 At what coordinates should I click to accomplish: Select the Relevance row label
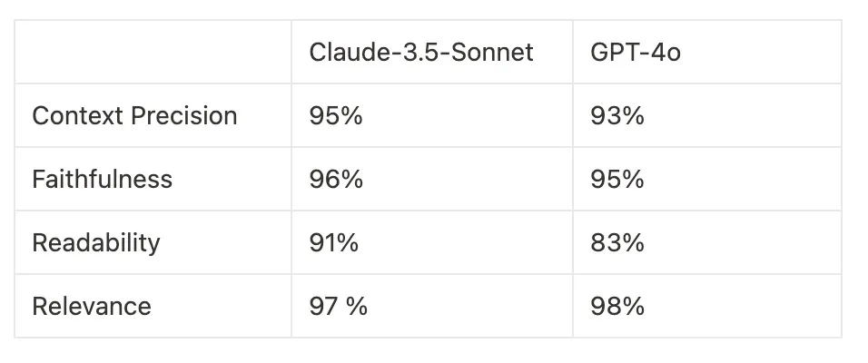coord(92,307)
